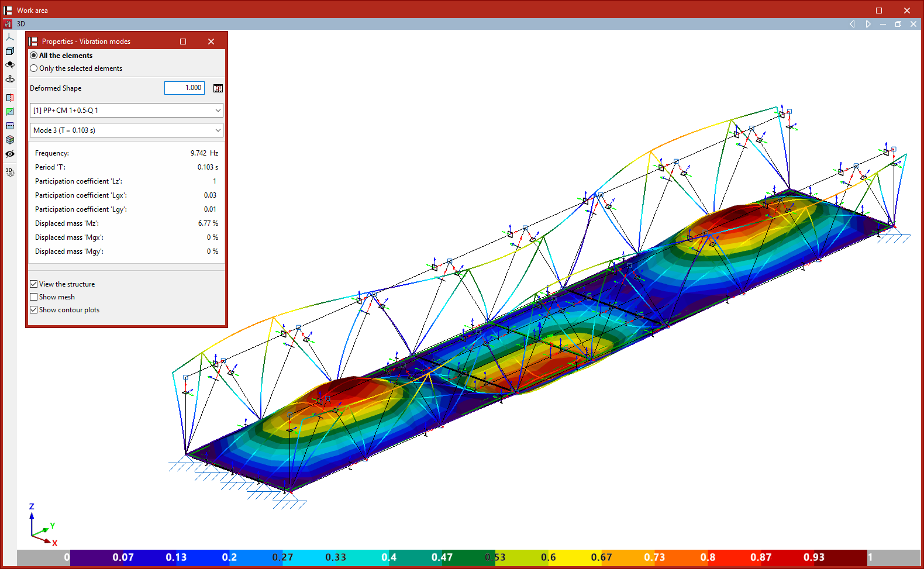Click the 0.93 dark red legend band

[x=841, y=557]
